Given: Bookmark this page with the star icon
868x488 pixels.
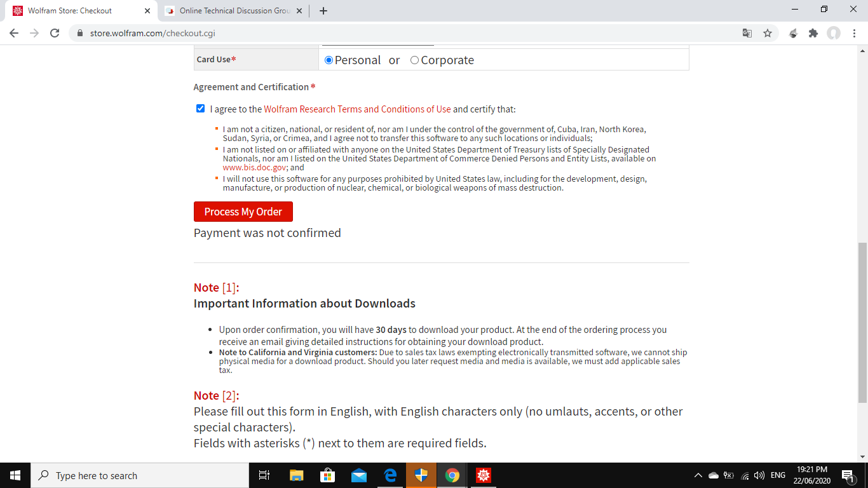Looking at the screenshot, I should tap(768, 33).
